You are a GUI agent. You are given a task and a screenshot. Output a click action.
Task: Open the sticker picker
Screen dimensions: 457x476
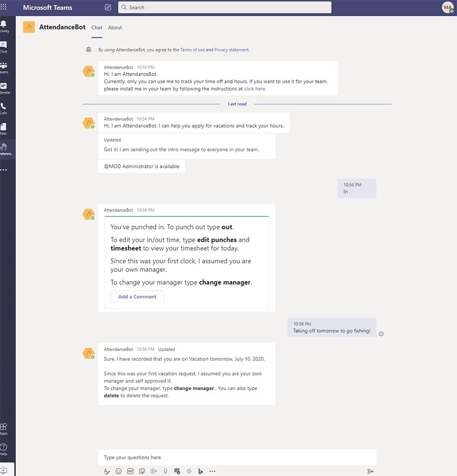point(142,471)
